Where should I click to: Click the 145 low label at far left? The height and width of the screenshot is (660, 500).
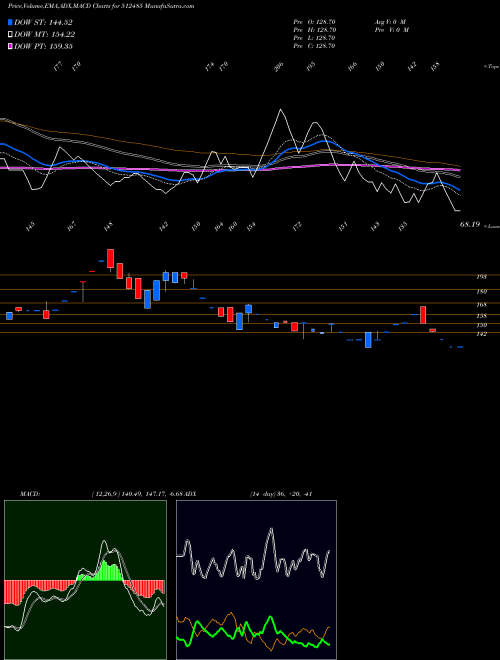click(x=30, y=226)
